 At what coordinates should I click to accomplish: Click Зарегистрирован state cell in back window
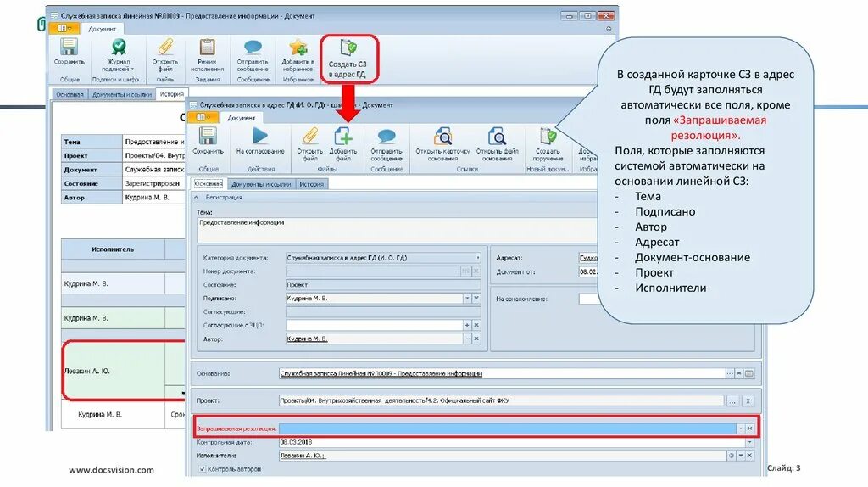(x=154, y=183)
